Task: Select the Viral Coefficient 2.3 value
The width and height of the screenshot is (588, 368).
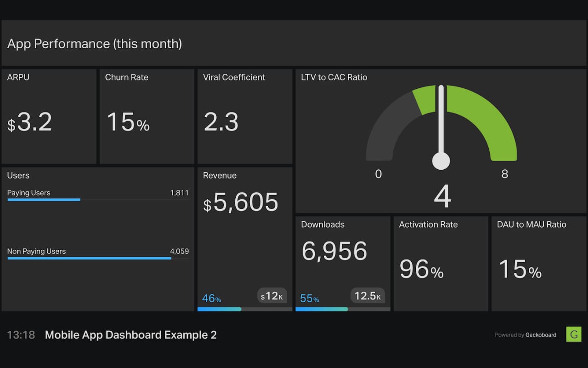Action: point(221,122)
